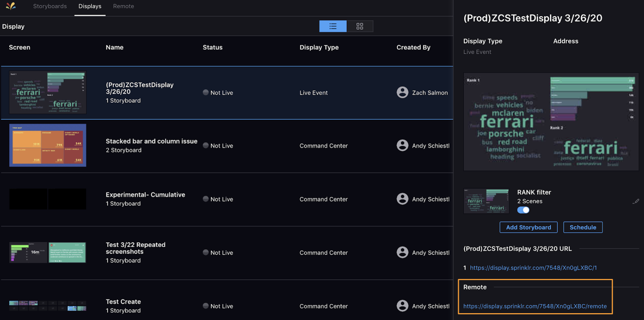Click Not Live text in Experimental- Cumulative row
The width and height of the screenshot is (644, 320).
tap(222, 199)
